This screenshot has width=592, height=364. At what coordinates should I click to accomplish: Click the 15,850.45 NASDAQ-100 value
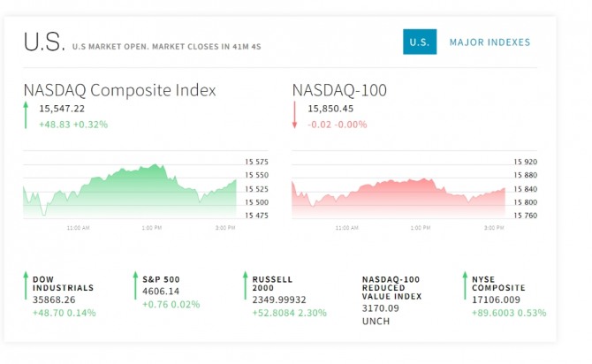[x=330, y=108]
